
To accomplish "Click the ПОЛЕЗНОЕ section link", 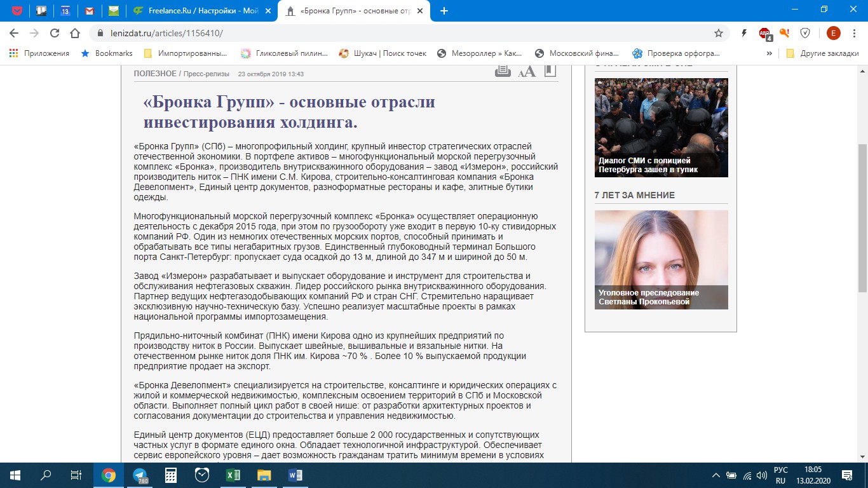I will click(155, 74).
